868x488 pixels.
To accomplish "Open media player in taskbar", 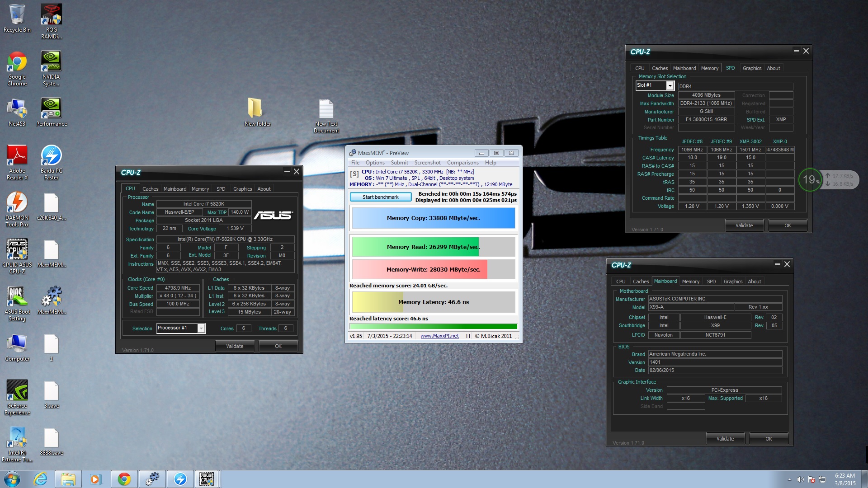I will 95,479.
